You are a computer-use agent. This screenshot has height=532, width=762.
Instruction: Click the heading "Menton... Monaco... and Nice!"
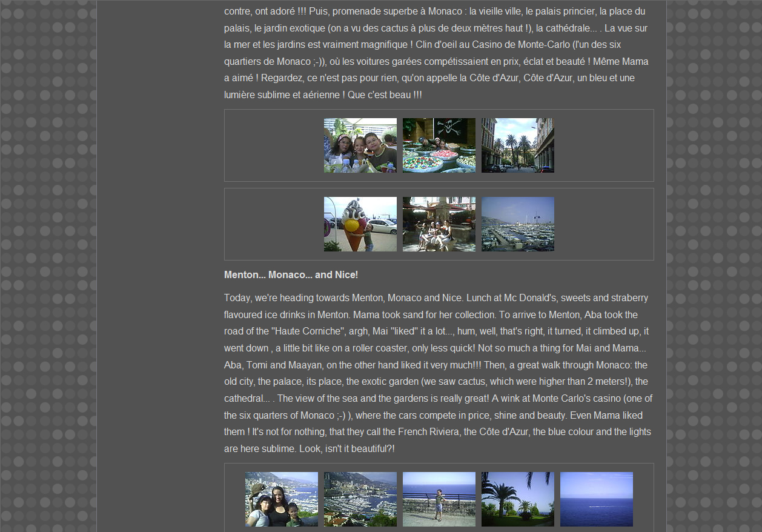pos(291,275)
